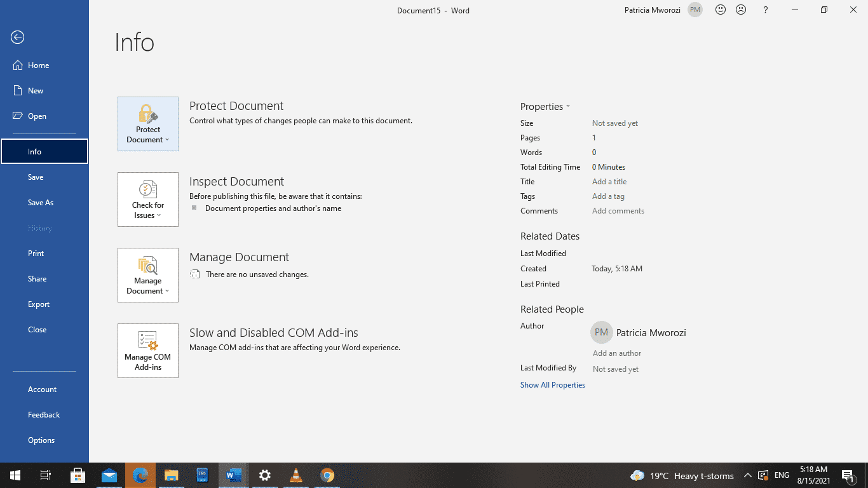Open the Print menu item
Viewport: 868px width, 488px height.
click(36, 253)
